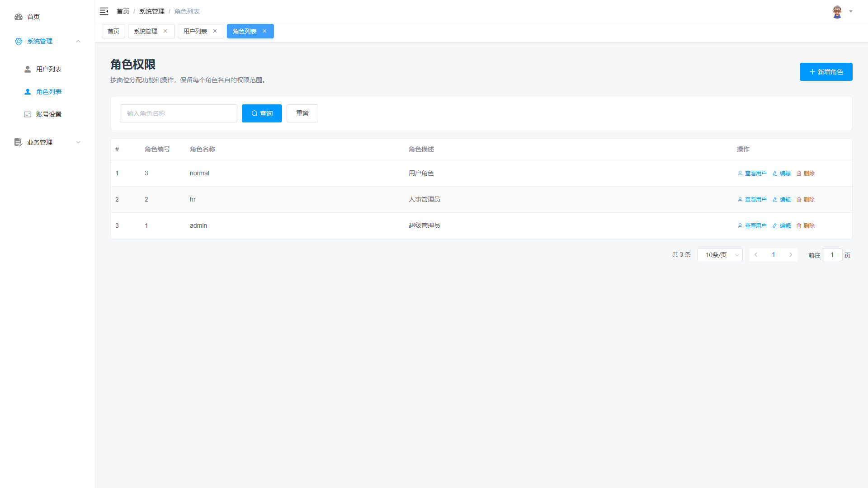
Task: Delete the normal role
Action: tap(806, 174)
